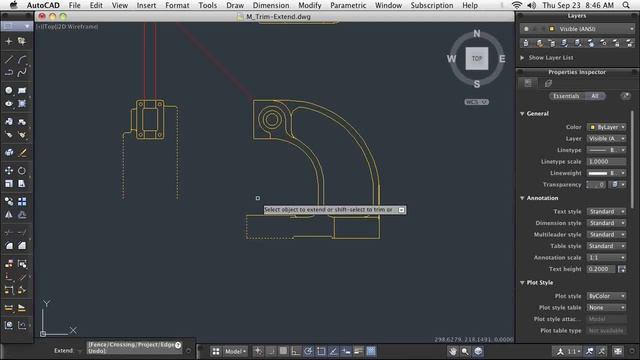The image size is (640, 360).
Task: Click the Linetype scale 1.0000 field
Action: [606, 162]
